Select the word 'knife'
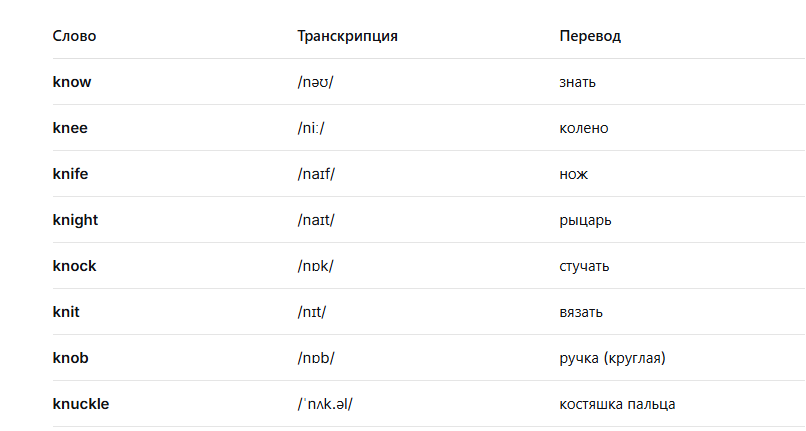Viewport: 806px width, 431px height. (70, 174)
